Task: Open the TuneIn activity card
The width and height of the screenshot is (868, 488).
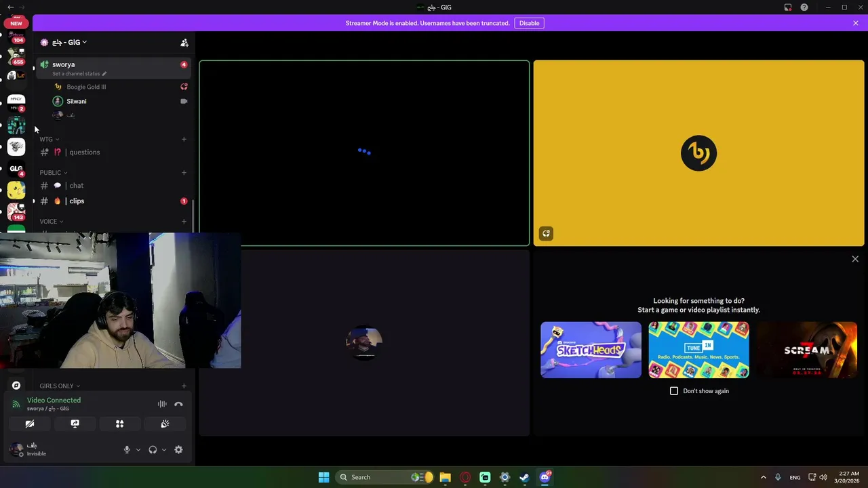Action: 698,350
